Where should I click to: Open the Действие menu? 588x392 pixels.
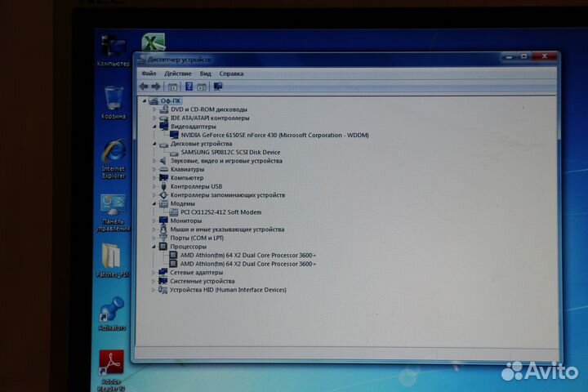point(178,73)
